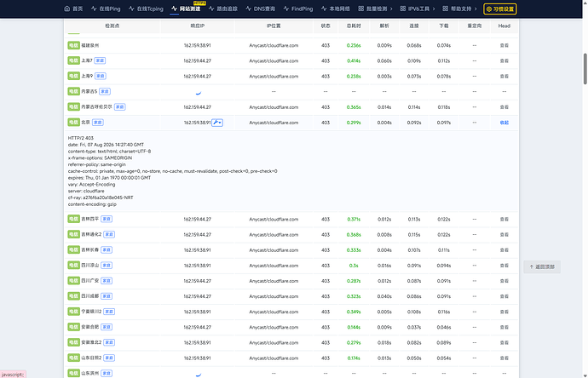Expand the 批量检测 dropdown menu
Viewport: 588px width, 378px height.
pyautogui.click(x=375, y=9)
